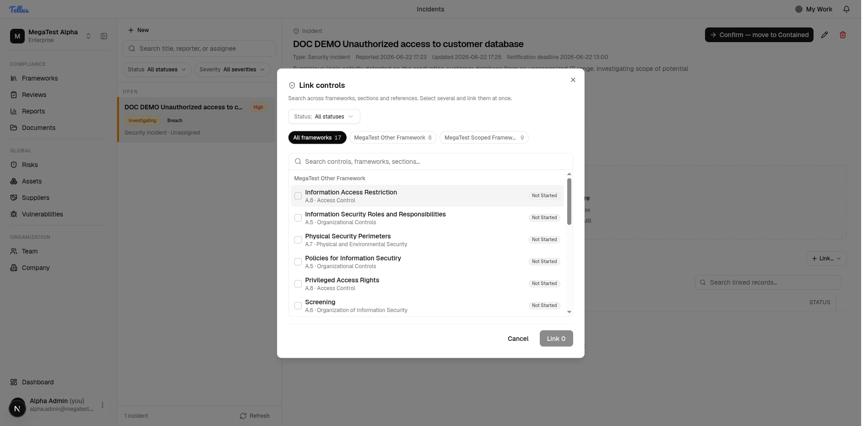Image resolution: width=868 pixels, height=426 pixels.
Task: Click the edit pencil icon
Action: click(x=825, y=35)
